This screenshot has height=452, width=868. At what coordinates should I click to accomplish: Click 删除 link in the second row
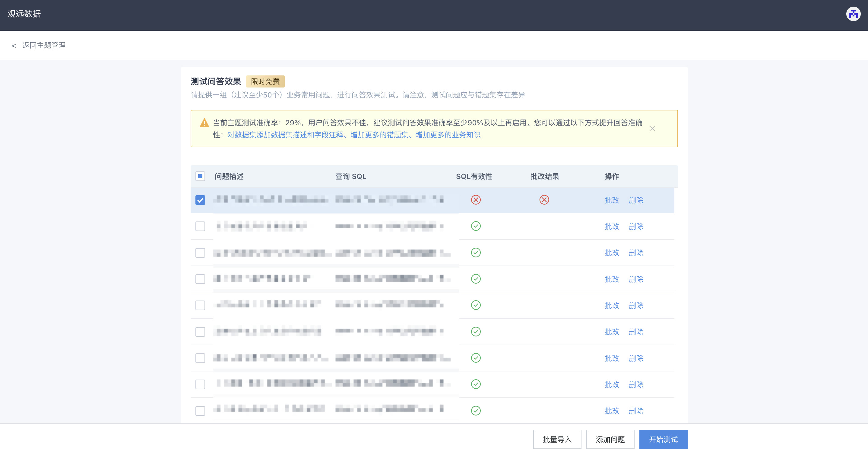click(x=636, y=227)
